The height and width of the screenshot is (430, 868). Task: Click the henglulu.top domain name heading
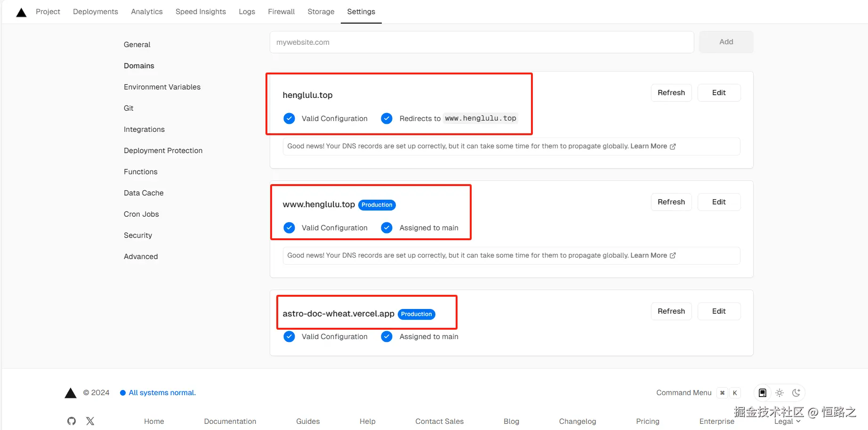307,95
